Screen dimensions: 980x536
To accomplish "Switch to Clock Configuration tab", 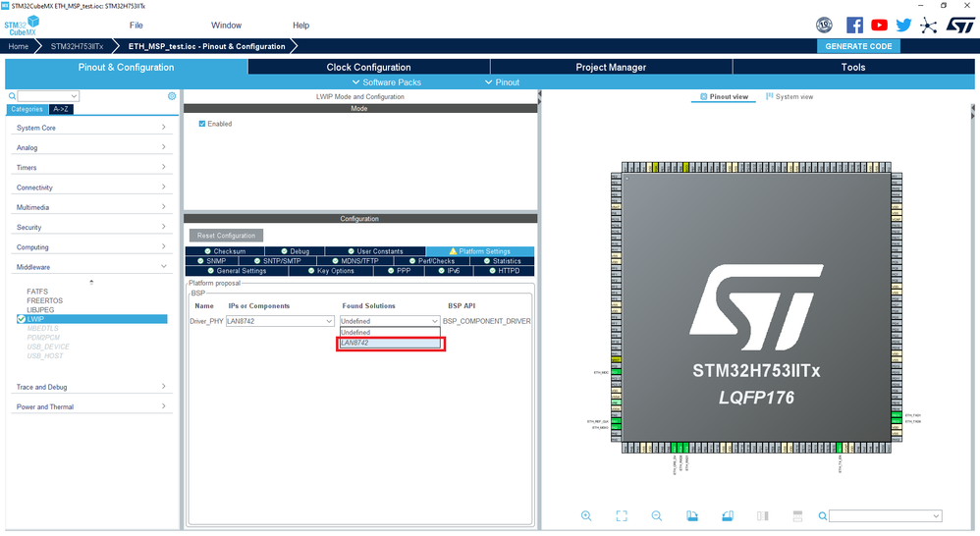I will tap(369, 67).
